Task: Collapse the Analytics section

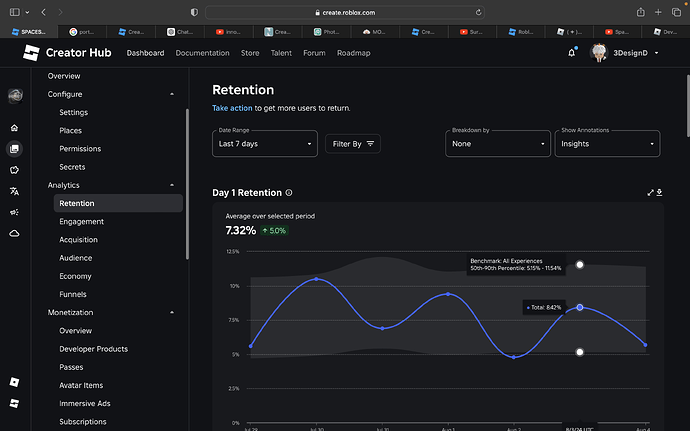Action: [172, 185]
